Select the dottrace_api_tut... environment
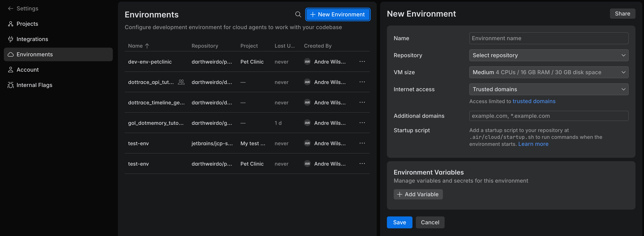Screen dimensions: 644x236 (x=151, y=82)
